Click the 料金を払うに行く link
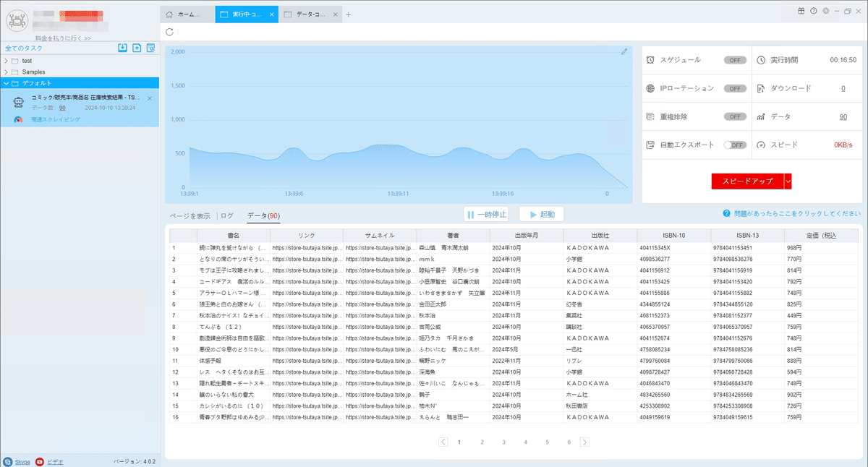 [x=63, y=38]
